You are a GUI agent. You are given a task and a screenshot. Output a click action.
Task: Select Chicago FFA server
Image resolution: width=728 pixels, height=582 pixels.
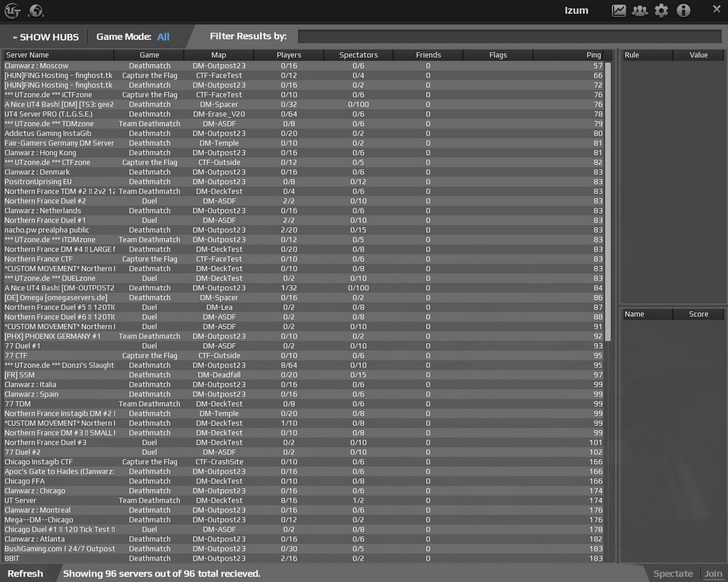point(304,481)
